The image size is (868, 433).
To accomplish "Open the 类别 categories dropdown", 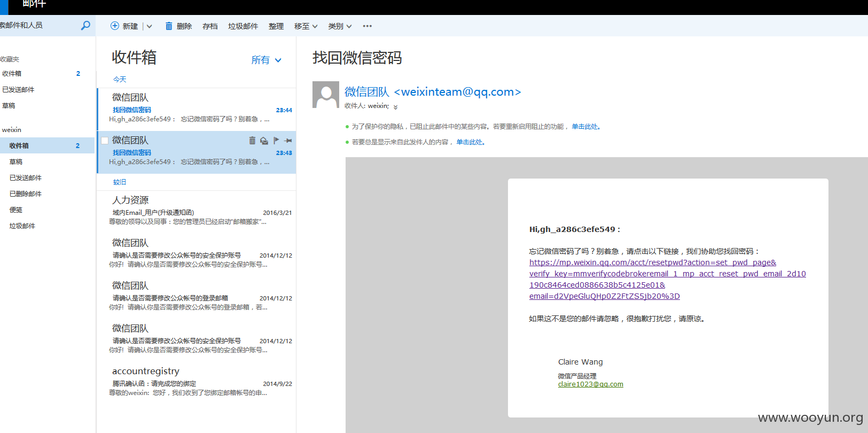I will [x=340, y=26].
